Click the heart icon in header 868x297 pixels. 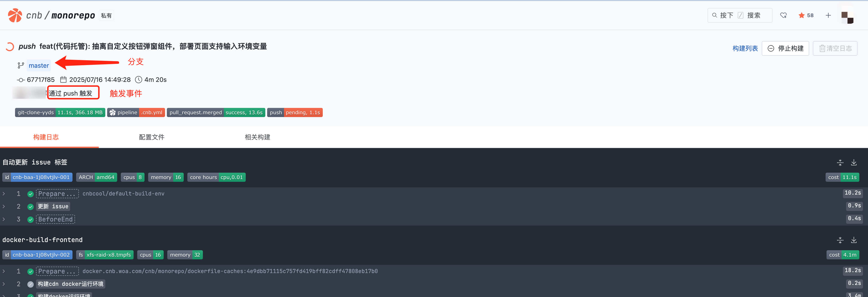[783, 16]
